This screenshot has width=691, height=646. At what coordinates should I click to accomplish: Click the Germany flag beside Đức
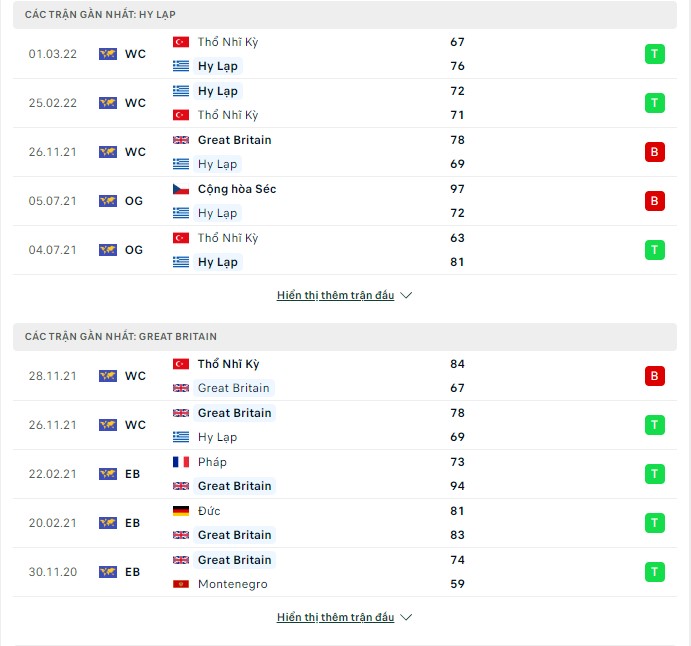pyautogui.click(x=181, y=511)
